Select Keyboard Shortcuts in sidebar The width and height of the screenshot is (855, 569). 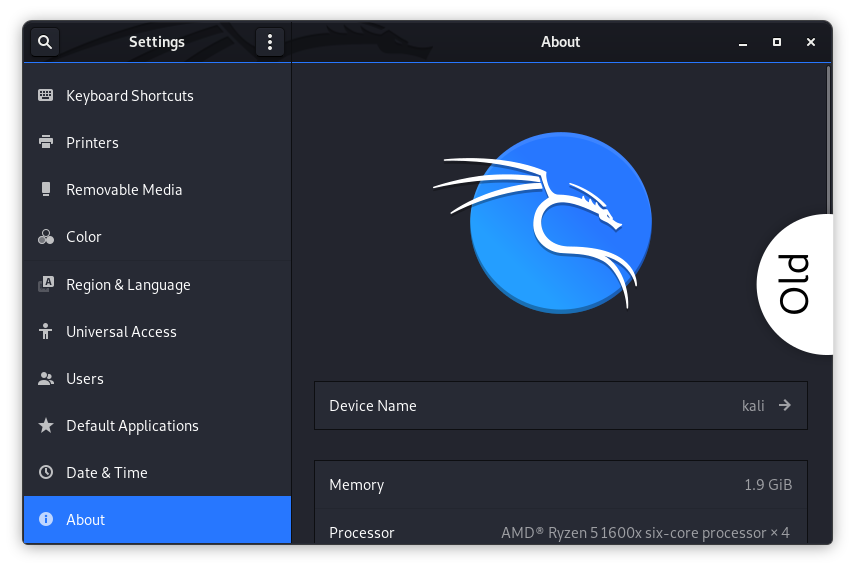[157, 95]
